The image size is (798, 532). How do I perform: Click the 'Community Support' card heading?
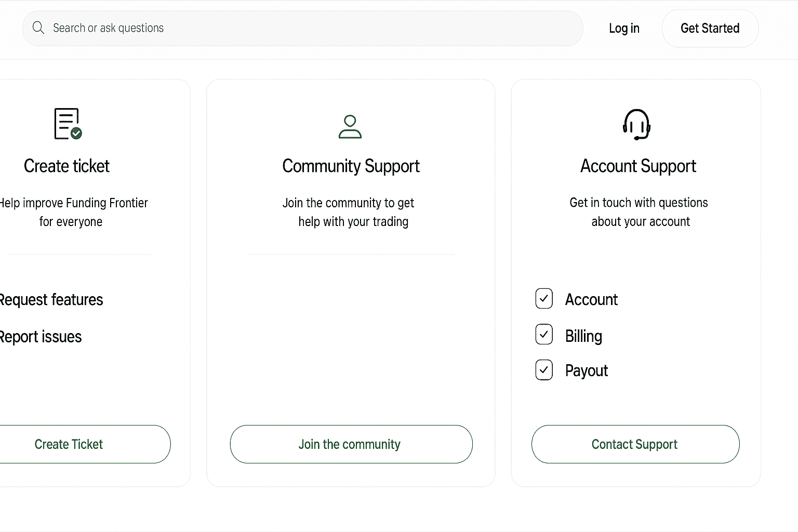351,166
